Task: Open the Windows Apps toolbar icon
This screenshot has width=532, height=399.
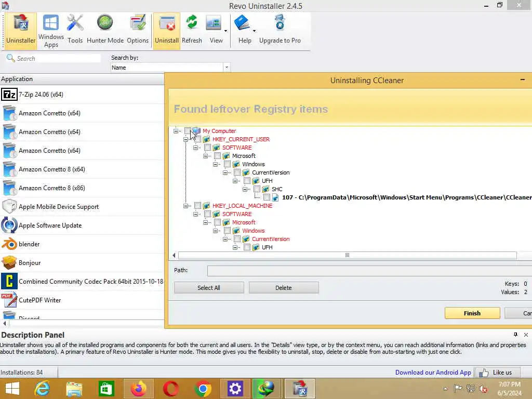Action: pos(51,23)
